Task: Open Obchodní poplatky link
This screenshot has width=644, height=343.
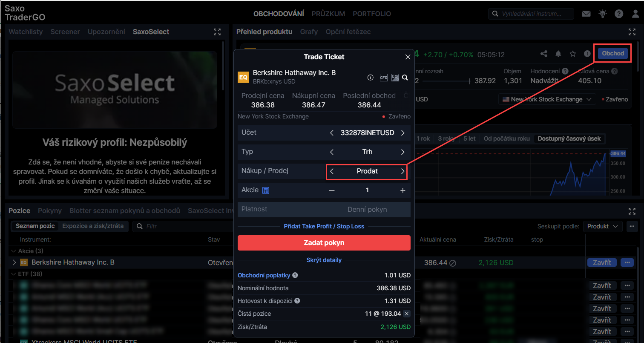Action: (264, 275)
